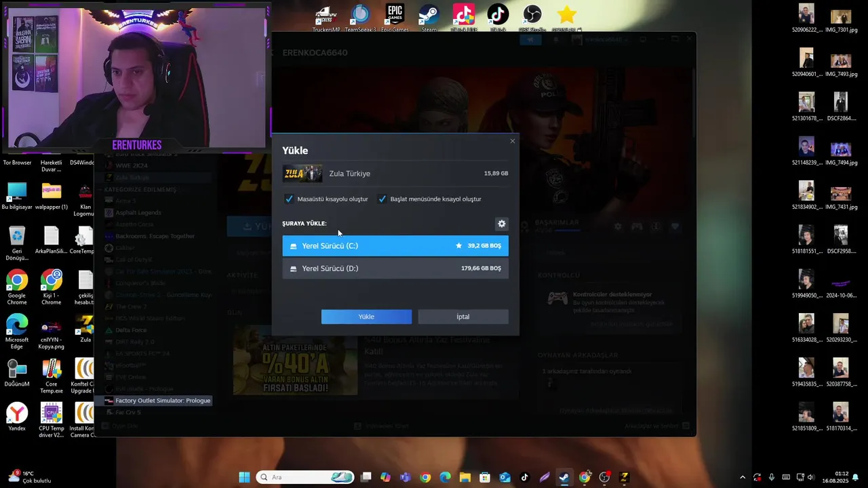Select Kişi 1 - Chrome desktop icon

point(52,287)
